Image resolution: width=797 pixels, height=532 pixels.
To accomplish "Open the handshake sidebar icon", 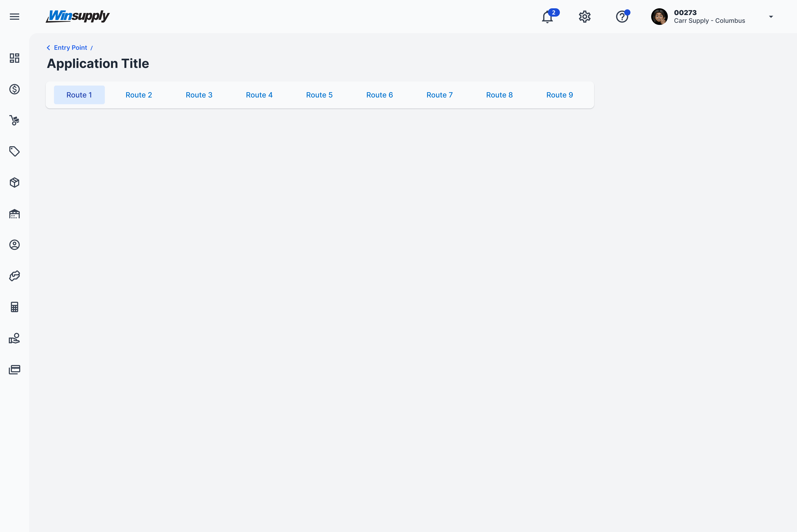I will [x=14, y=276].
